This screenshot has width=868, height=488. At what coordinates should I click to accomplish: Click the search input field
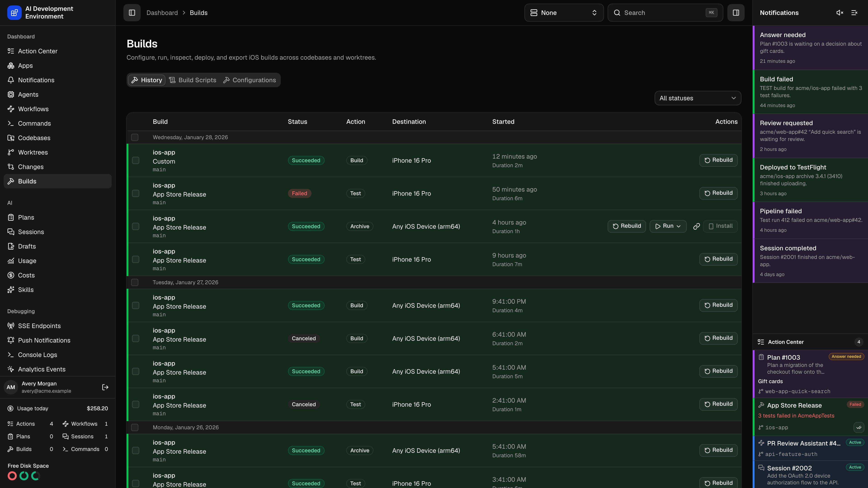click(665, 13)
